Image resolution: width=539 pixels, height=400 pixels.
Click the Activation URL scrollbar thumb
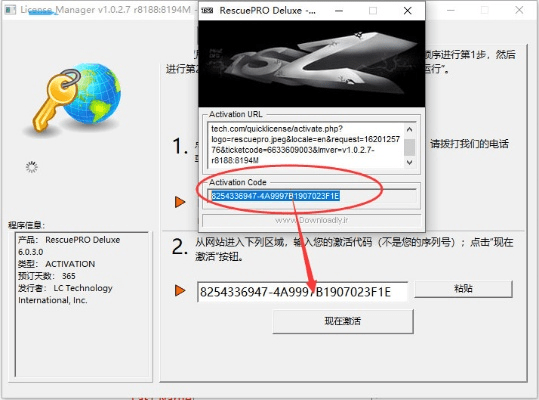click(x=409, y=147)
